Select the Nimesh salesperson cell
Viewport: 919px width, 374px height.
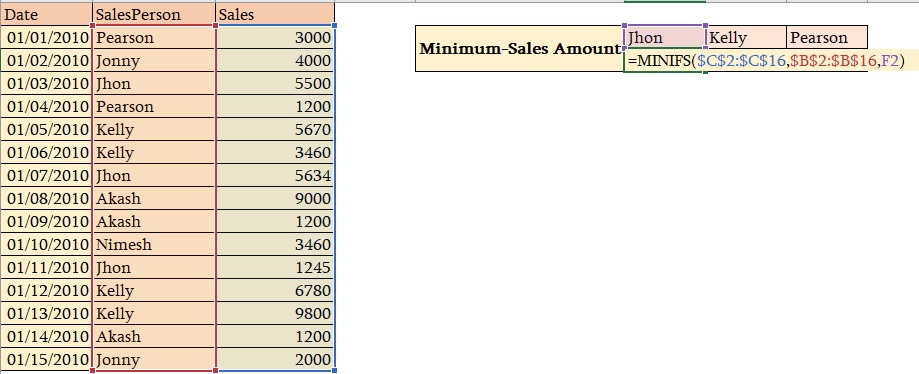pyautogui.click(x=154, y=244)
